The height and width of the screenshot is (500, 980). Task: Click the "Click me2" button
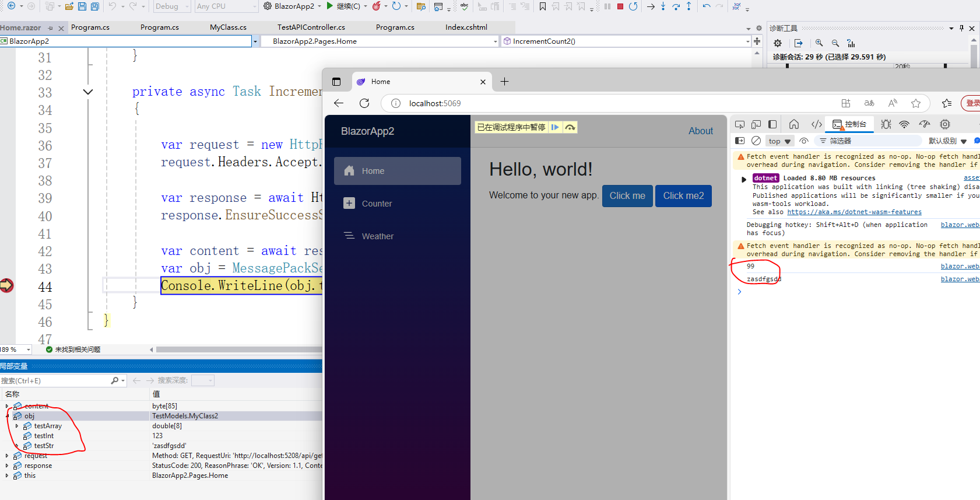pos(683,196)
